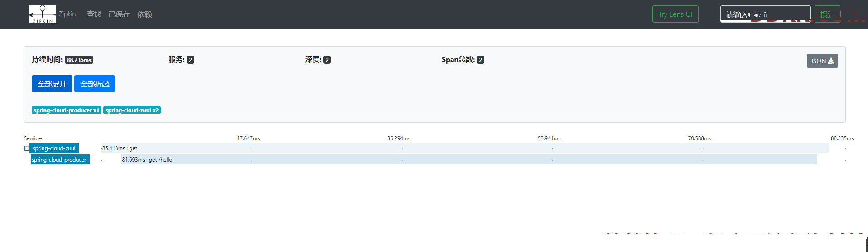868x252 pixels.
Task: Collapse the spring-cloud-zuul span tree
Action: (26, 148)
